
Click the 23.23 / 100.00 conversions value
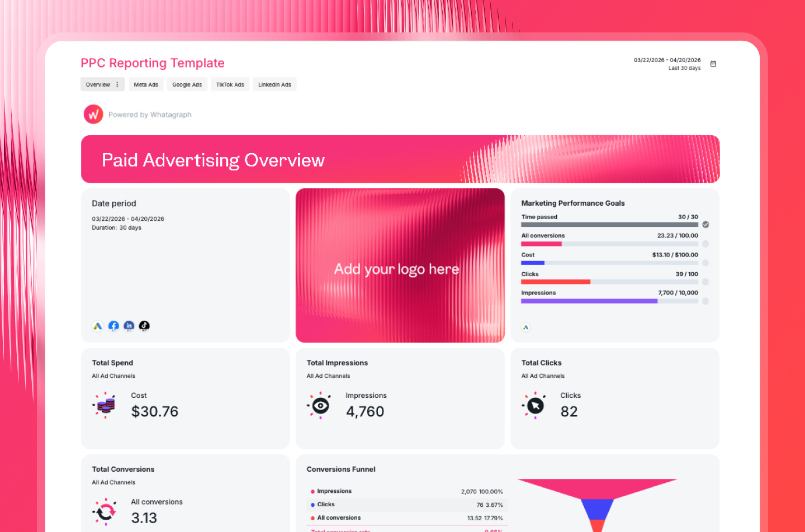(678, 236)
